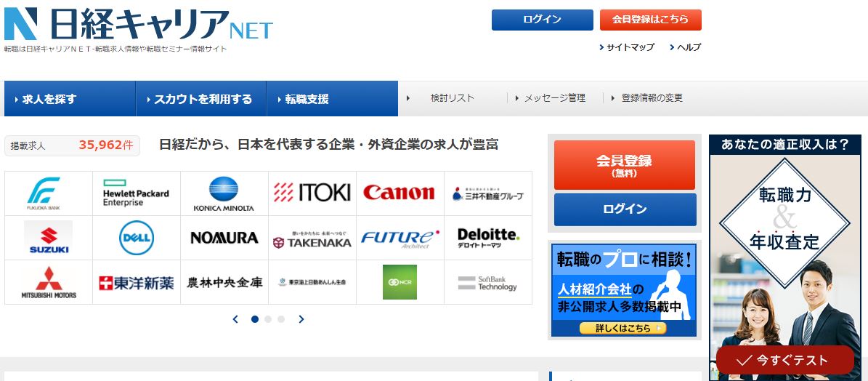Open the 検討リスト menu item

tap(453, 98)
